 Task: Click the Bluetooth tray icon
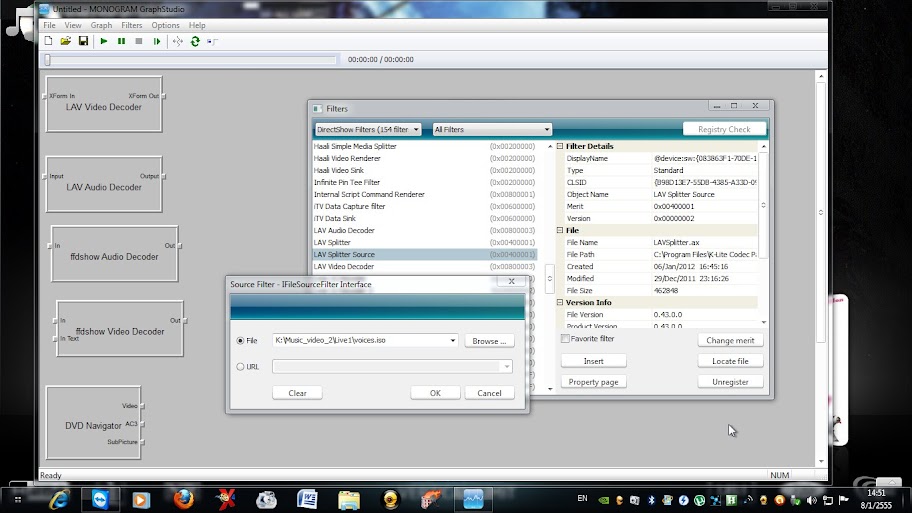(x=651, y=500)
